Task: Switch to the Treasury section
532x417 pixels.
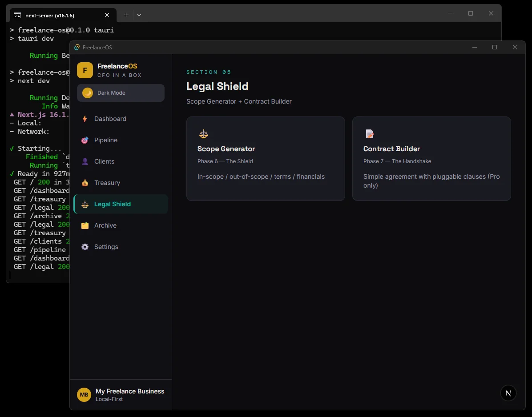Action: 121,183
